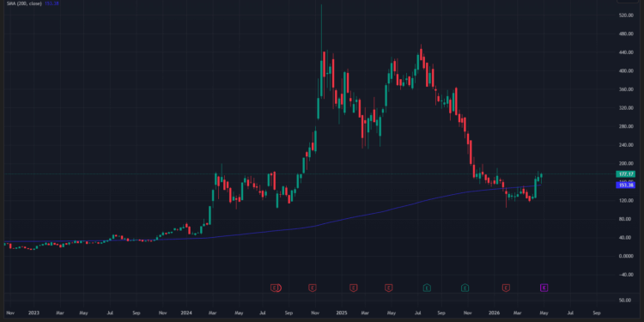Viewport: 644px width, 322px height.
Task: Click the SMA legend value 153.38
Action: (52, 3)
